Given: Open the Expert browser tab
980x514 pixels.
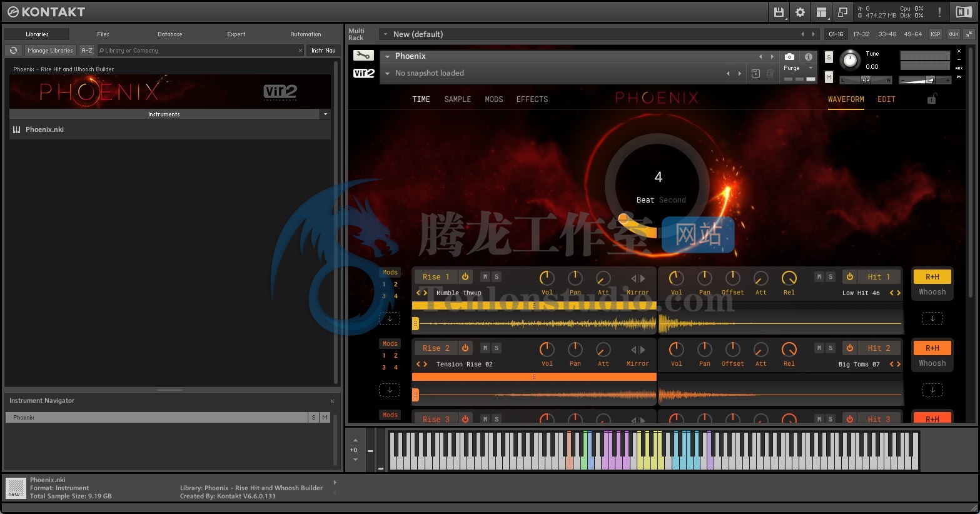Looking at the screenshot, I should (236, 34).
